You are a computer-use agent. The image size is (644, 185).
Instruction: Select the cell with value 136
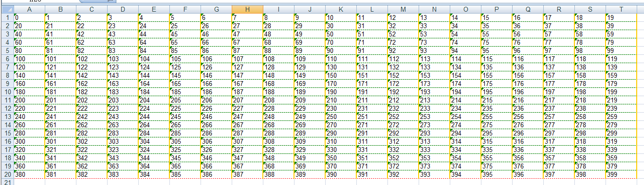coord(528,67)
